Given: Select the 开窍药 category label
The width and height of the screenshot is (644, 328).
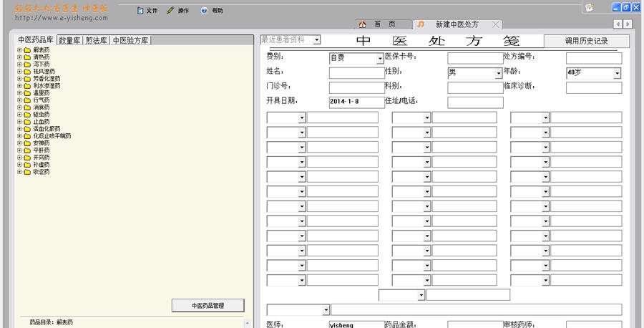Looking at the screenshot, I should (x=41, y=158).
